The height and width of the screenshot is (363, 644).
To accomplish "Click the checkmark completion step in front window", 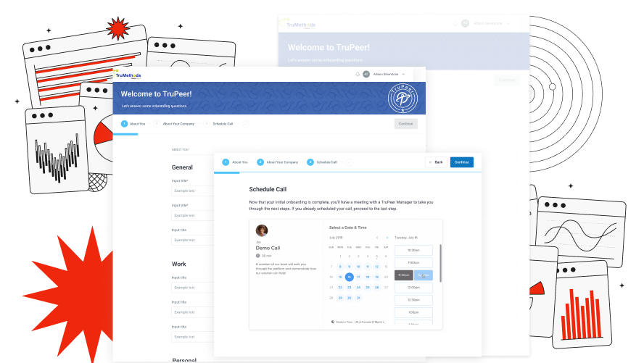I will coord(349,162).
